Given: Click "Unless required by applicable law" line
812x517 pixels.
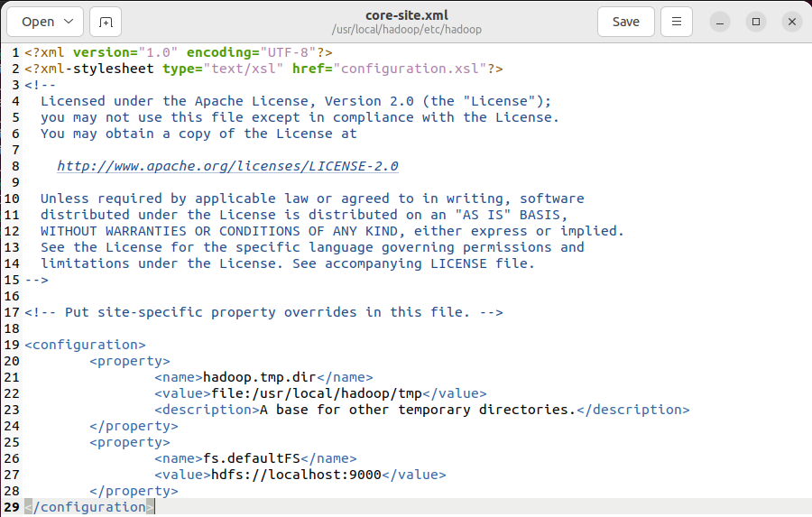Looking at the screenshot, I should (312, 198).
